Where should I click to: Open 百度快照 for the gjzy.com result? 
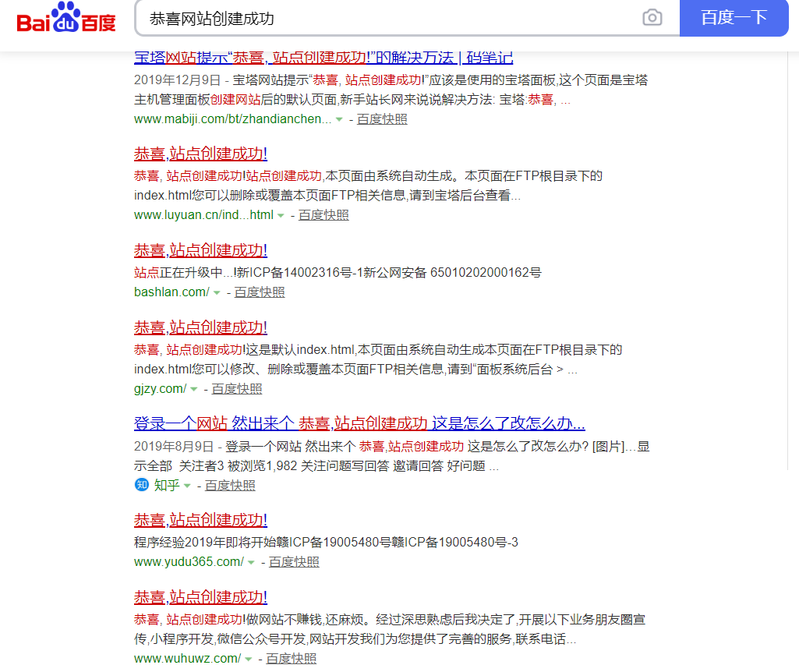click(x=237, y=389)
